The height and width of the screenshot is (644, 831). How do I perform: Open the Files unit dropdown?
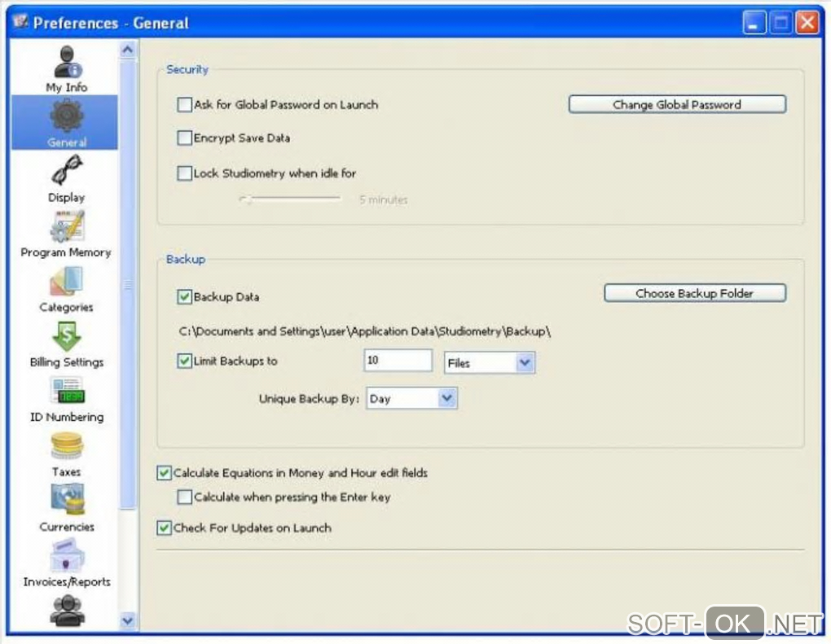click(490, 363)
